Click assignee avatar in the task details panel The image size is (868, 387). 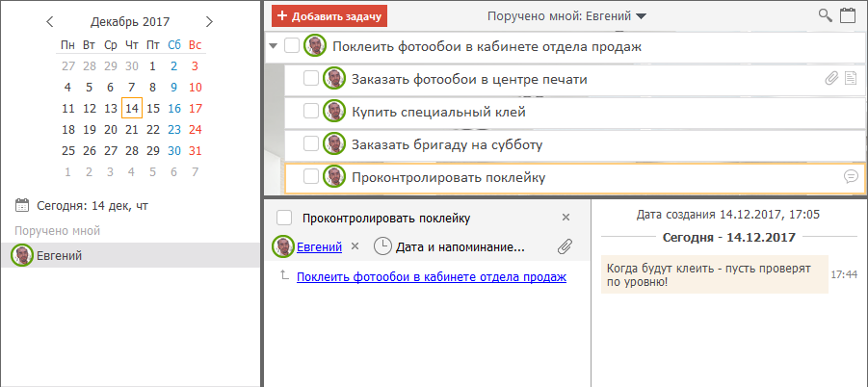click(x=283, y=246)
